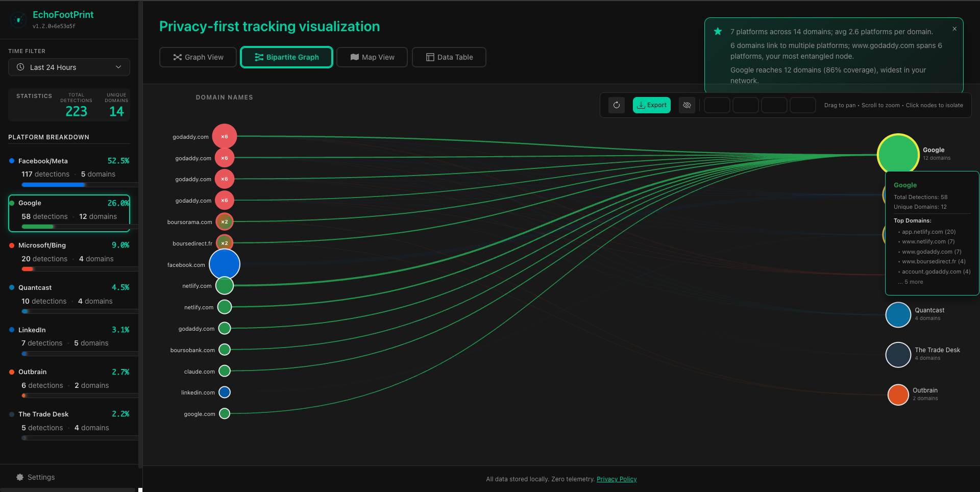Click the EchoFootPrint logo icon
The width and height of the screenshot is (980, 492).
click(x=18, y=20)
